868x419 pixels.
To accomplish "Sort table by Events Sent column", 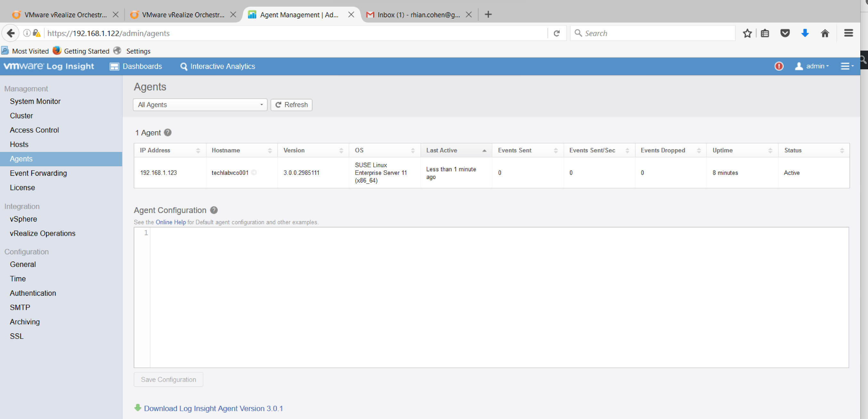I will [528, 150].
